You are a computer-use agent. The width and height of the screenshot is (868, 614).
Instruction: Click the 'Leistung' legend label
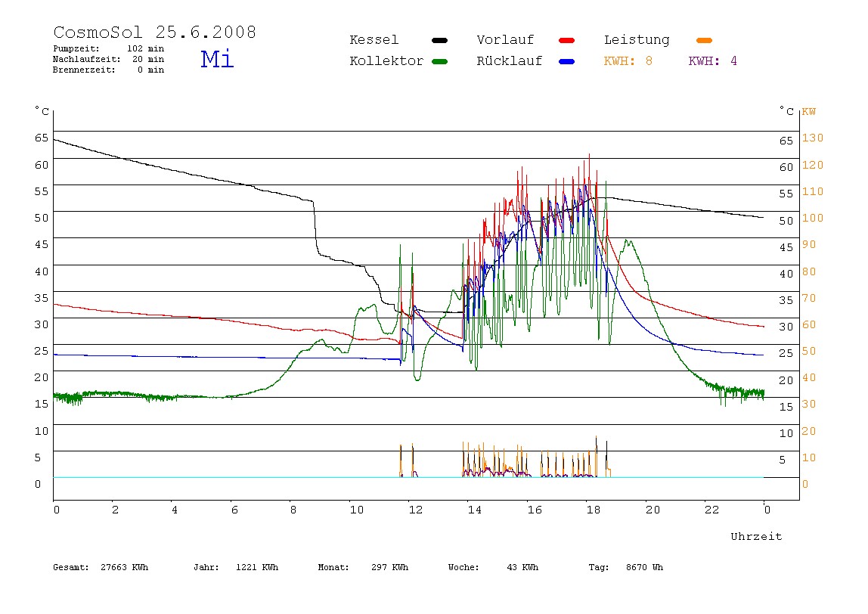(x=637, y=40)
